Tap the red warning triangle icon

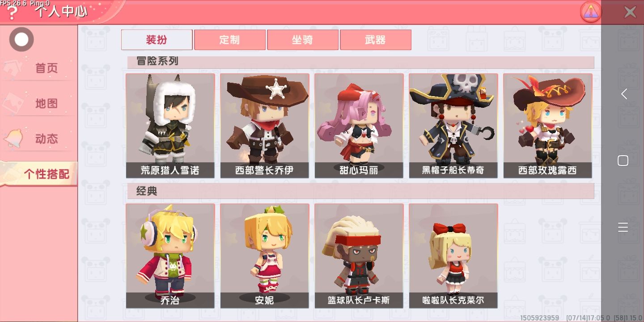click(x=590, y=12)
